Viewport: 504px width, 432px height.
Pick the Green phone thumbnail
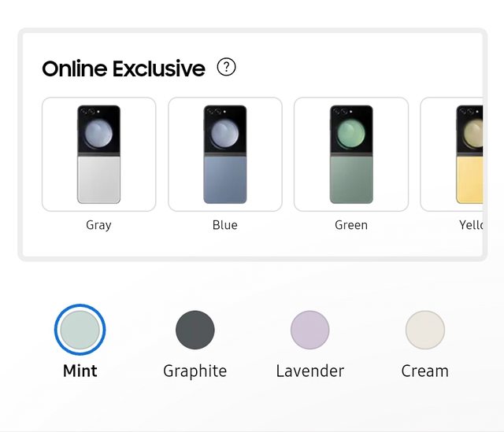[x=350, y=154]
